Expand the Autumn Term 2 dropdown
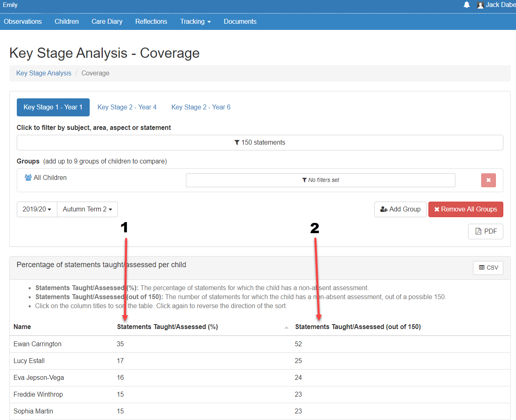 click(x=87, y=209)
